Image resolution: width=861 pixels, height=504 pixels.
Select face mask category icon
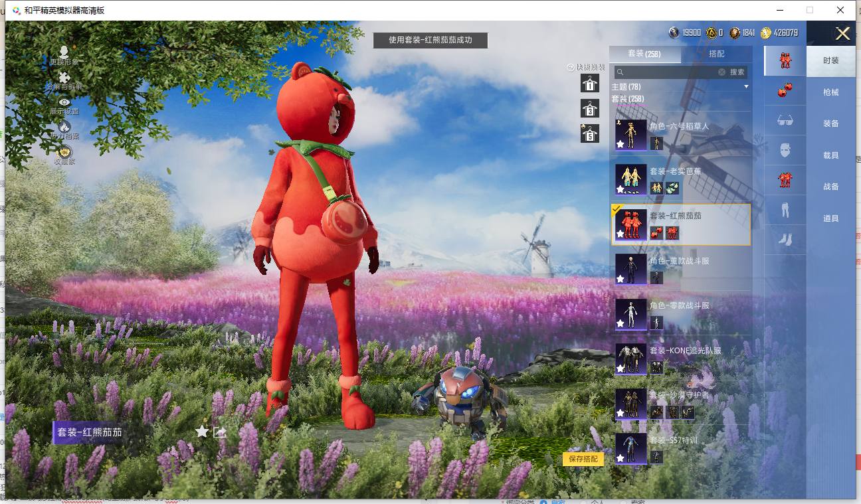coord(785,150)
